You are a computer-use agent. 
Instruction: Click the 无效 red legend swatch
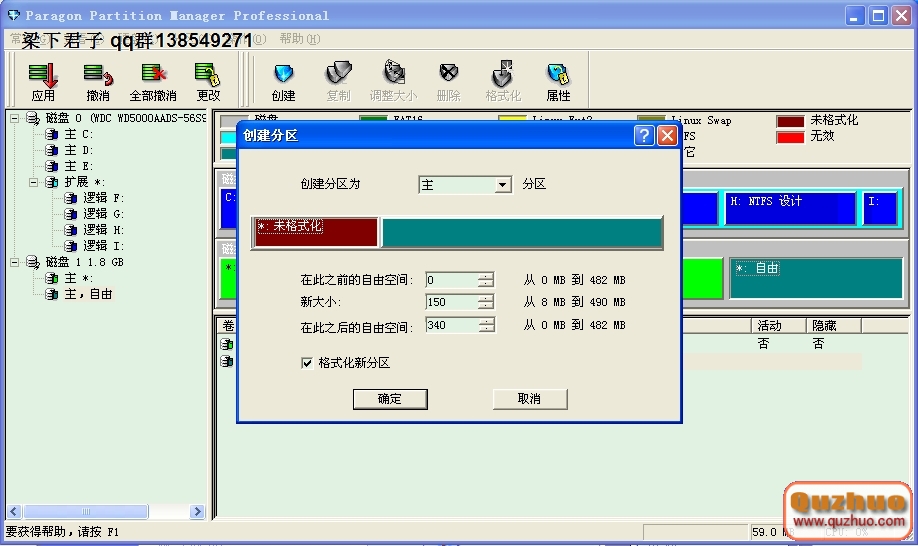[x=790, y=137]
